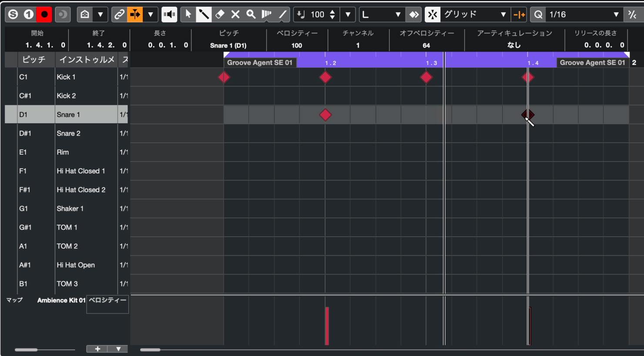Click the リリースの長さ value

coord(604,45)
